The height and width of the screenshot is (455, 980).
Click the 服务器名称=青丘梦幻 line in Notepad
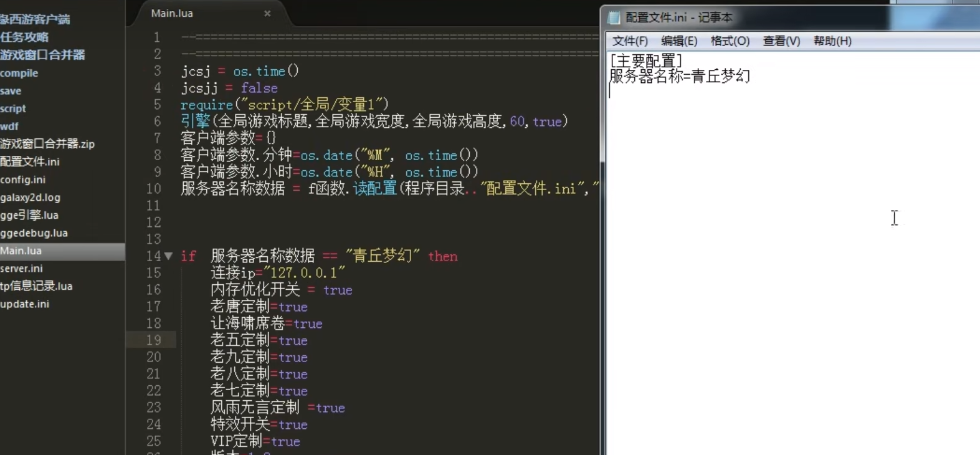point(680,76)
